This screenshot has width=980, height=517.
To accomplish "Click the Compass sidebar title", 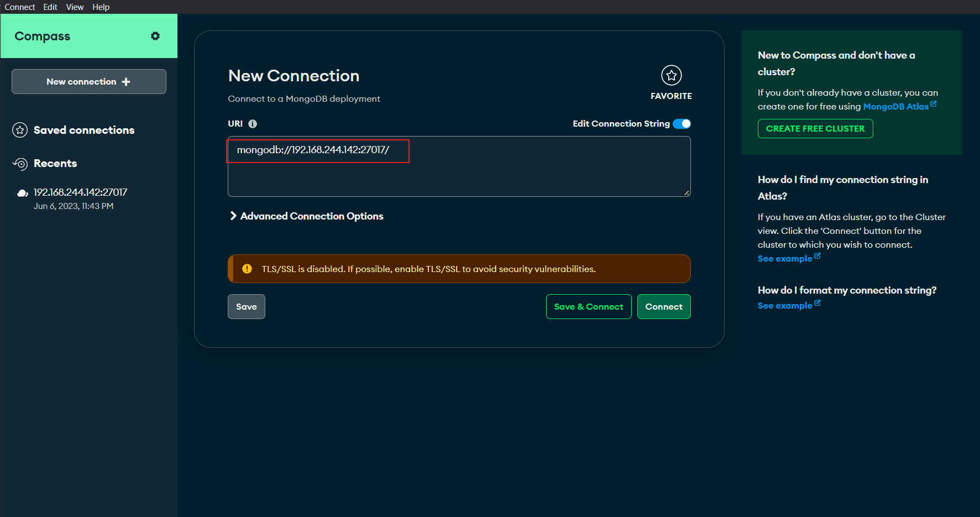I will [43, 36].
